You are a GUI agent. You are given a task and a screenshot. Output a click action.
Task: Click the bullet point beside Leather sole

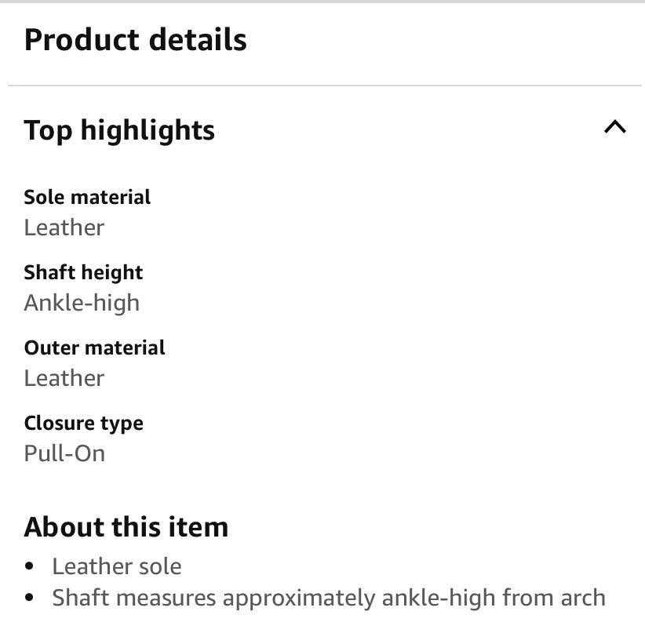[x=30, y=566]
